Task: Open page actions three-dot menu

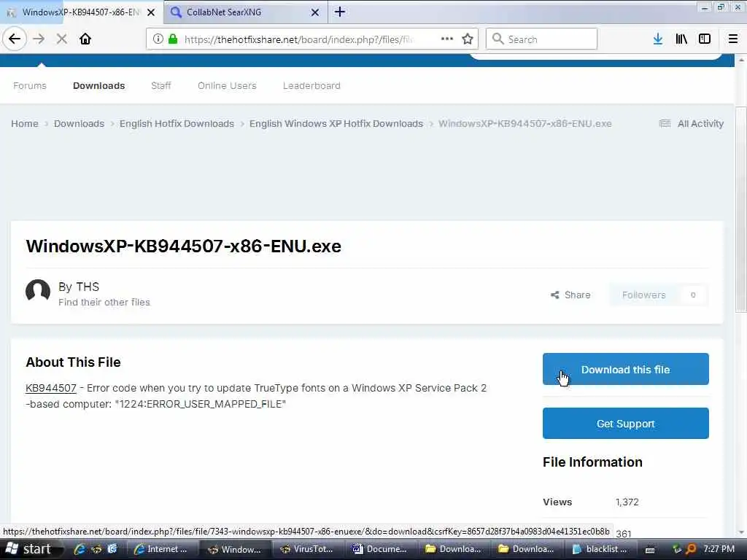Action: 447,39
